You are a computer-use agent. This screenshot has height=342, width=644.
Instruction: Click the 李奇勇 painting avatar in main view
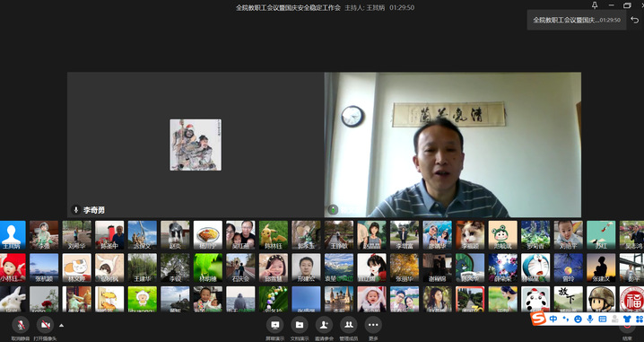click(x=196, y=145)
